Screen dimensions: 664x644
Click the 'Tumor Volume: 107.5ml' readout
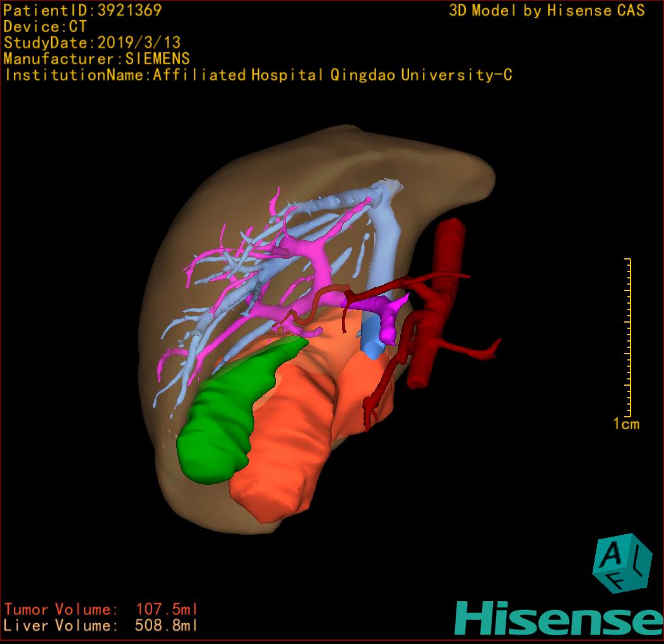(101, 609)
